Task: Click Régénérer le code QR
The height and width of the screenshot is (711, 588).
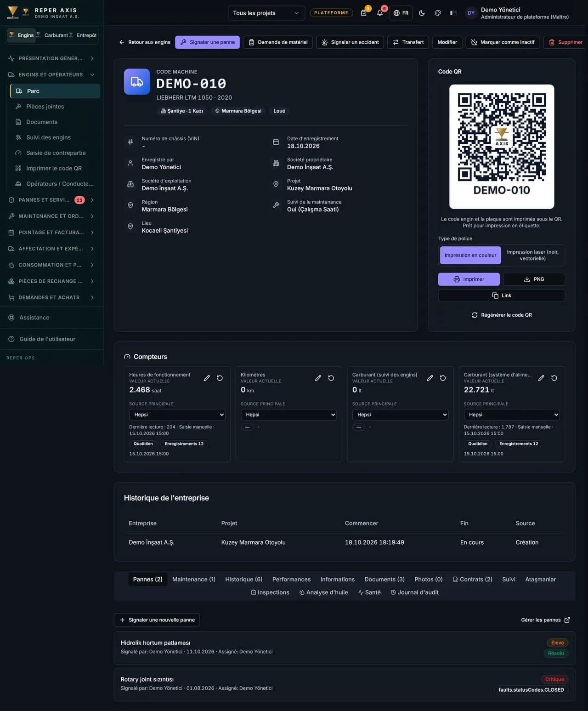Action: [x=502, y=315]
